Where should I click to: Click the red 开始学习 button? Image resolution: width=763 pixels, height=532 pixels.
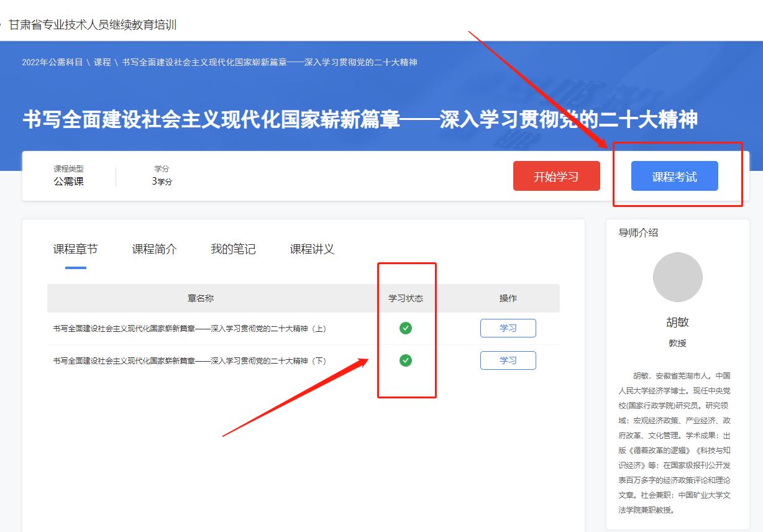pos(556,176)
